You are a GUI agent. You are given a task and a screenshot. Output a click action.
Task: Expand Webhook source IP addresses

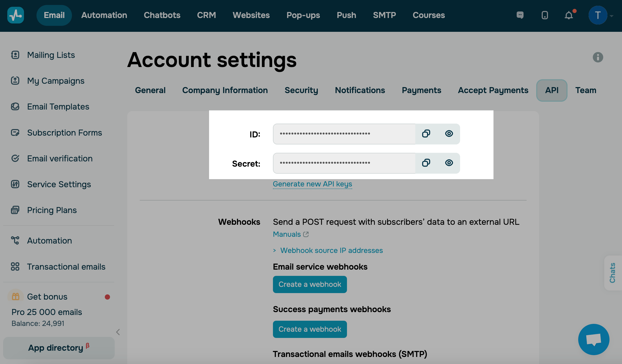331,250
